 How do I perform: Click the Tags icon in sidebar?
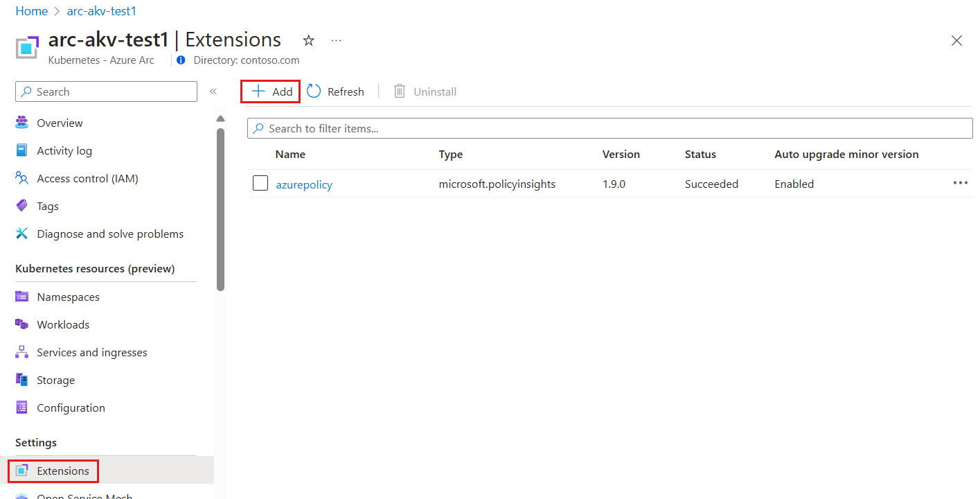[22, 206]
